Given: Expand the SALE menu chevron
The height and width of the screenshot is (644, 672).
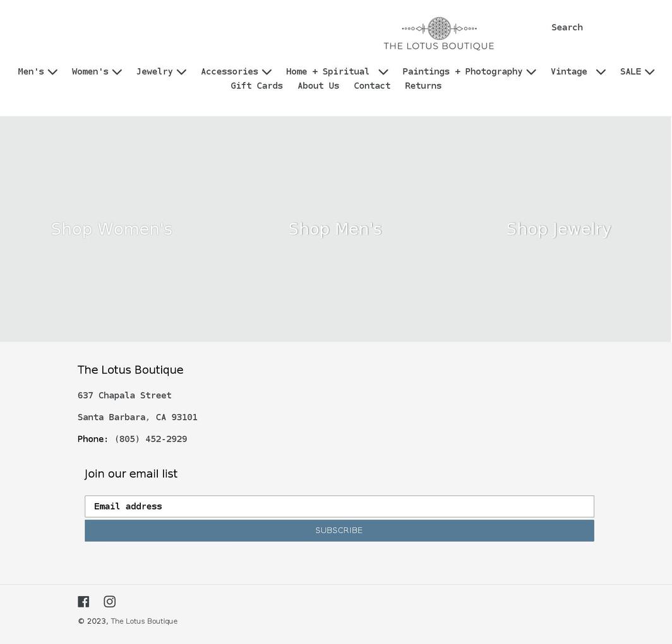Looking at the screenshot, I should tap(650, 72).
